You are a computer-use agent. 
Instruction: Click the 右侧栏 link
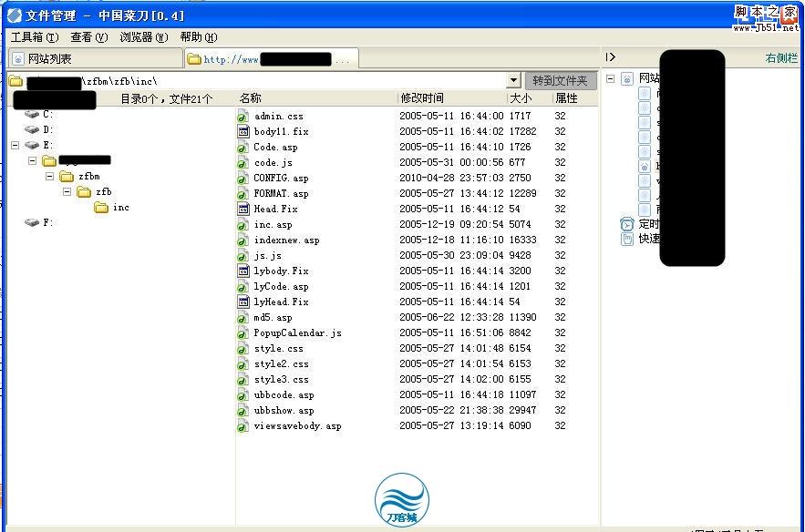(781, 58)
